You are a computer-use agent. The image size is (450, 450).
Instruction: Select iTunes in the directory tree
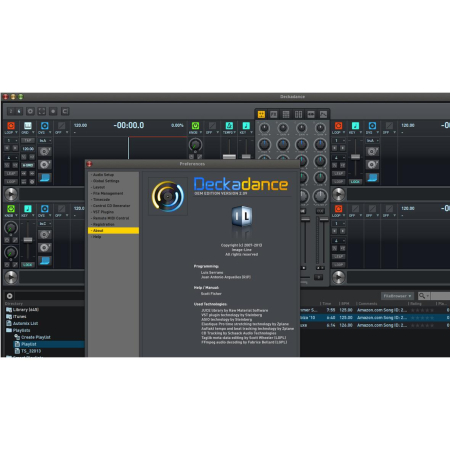[16, 317]
